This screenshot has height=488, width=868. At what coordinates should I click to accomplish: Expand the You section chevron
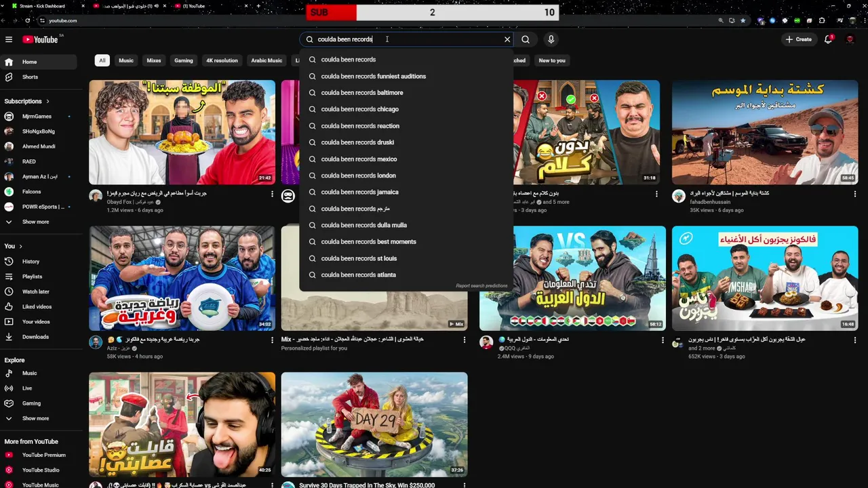pos(20,246)
